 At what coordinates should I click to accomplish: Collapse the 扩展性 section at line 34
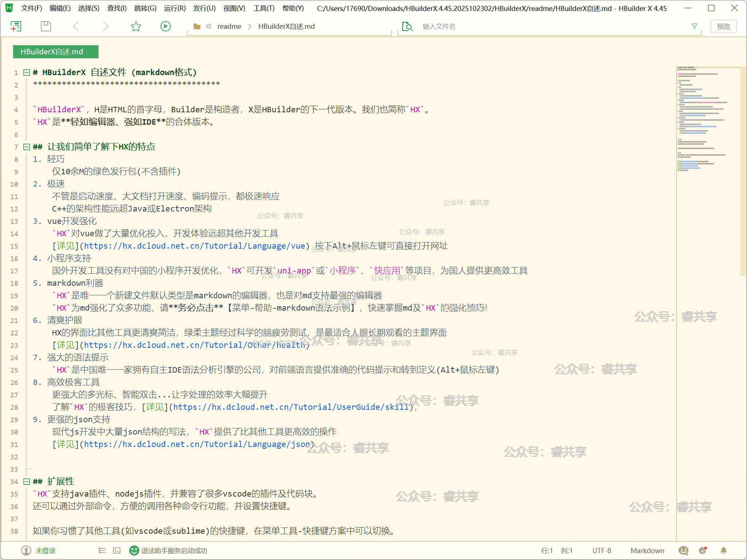point(26,482)
